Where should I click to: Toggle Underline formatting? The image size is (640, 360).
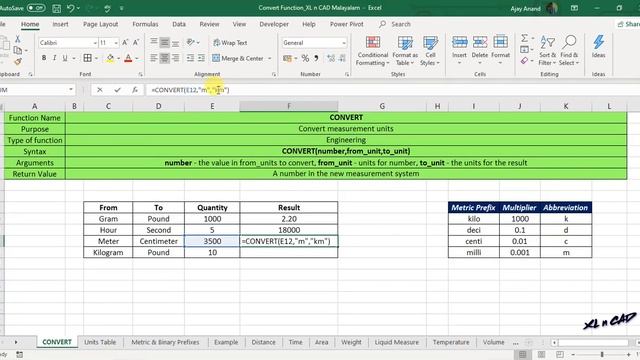pos(64,58)
